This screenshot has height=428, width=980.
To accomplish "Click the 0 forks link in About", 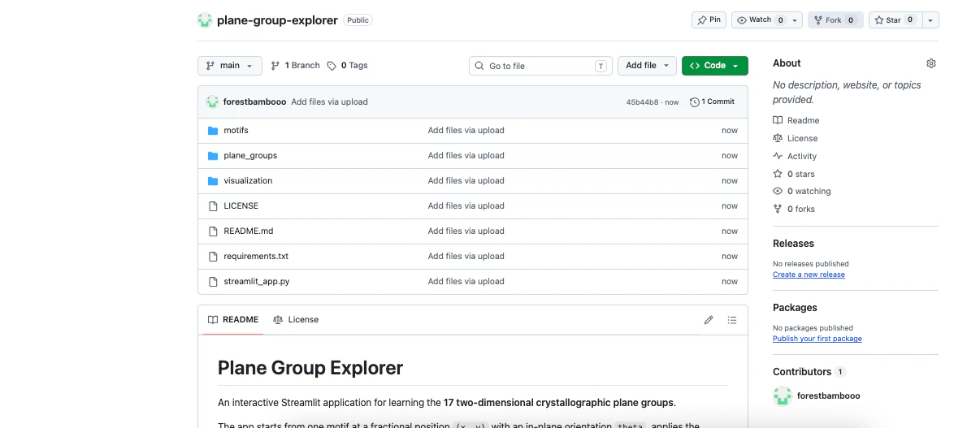I will (800, 209).
